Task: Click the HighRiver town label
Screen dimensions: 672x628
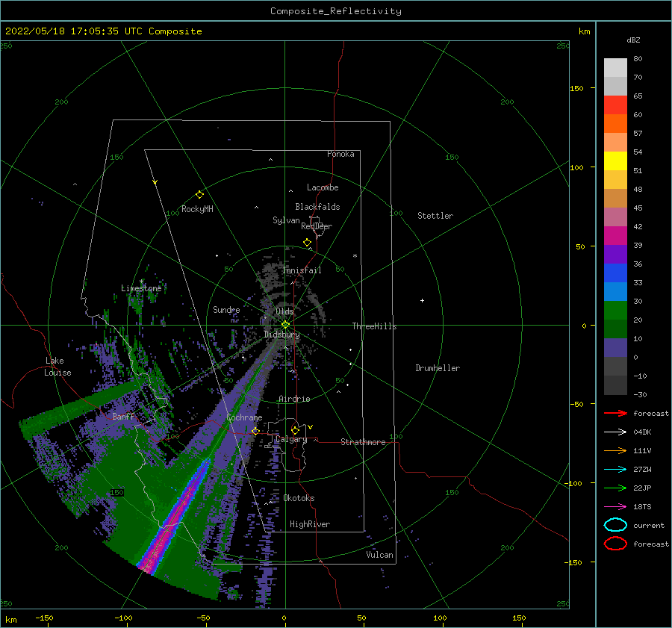Action: click(310, 524)
